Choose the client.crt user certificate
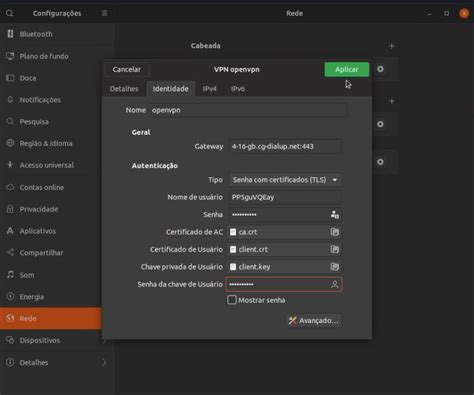 [x=285, y=249]
